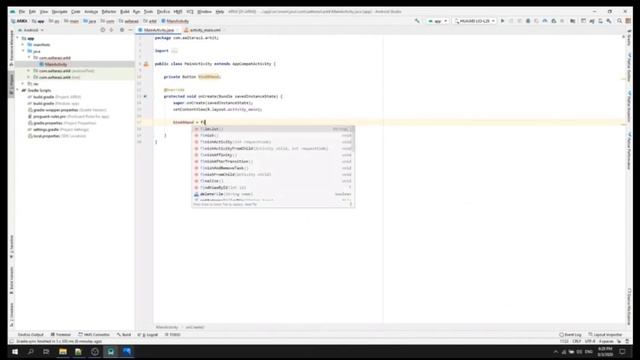
Task: Click the locate-file target icon in Project panel
Action: tap(102, 30)
